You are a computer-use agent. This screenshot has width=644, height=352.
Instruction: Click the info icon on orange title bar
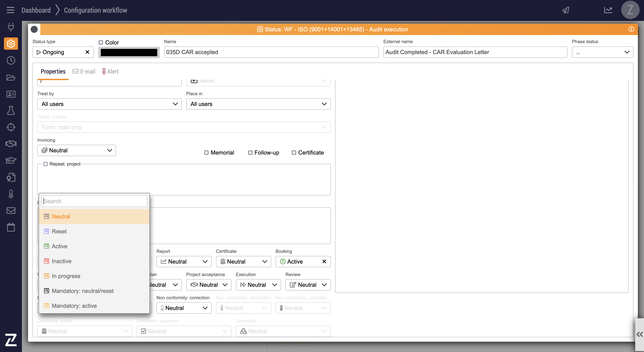click(631, 29)
